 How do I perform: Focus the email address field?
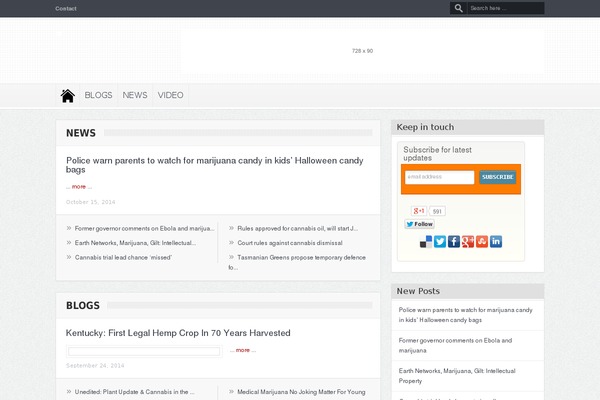[x=439, y=177]
